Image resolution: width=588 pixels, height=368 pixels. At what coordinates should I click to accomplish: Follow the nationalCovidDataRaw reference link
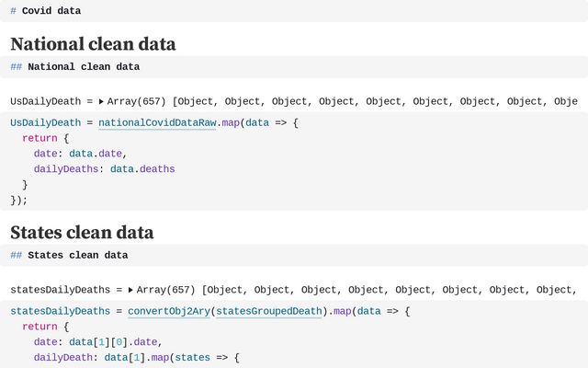[x=157, y=123]
